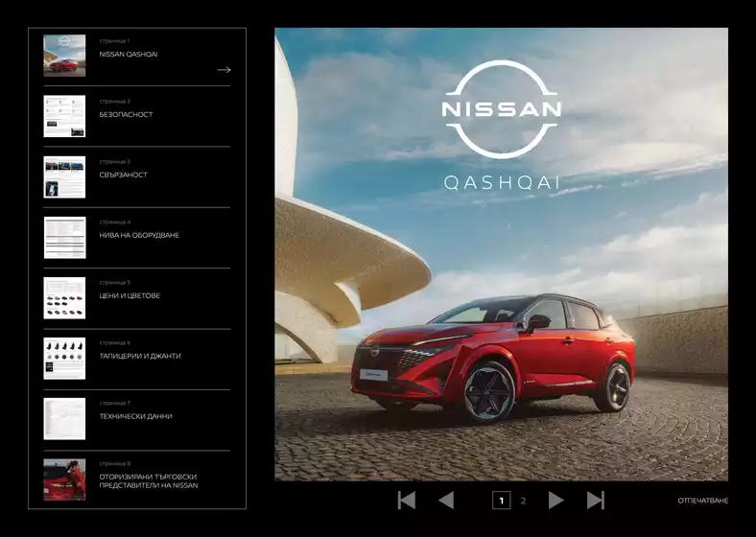The height and width of the screenshot is (537, 756).
Task: Select ТАПИЦЕРИИ И ДЖАНТИ entry
Action: pyautogui.click(x=140, y=356)
